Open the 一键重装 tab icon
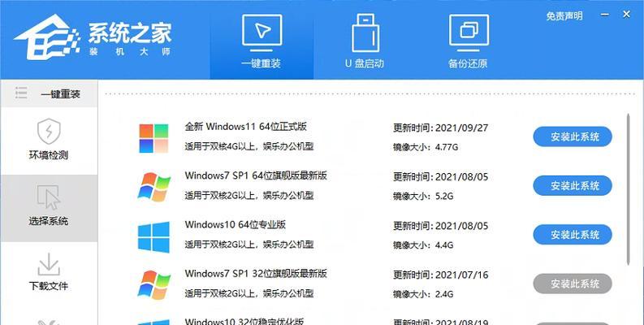The image size is (644, 325). click(x=261, y=33)
